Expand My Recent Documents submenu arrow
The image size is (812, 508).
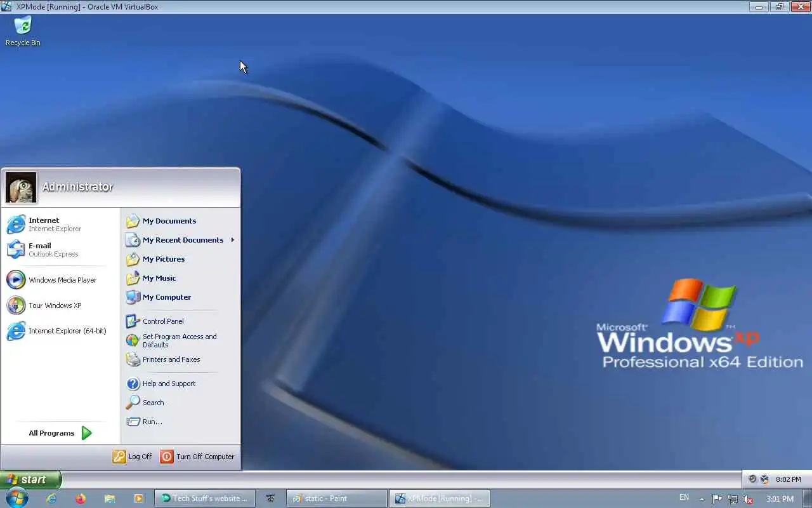(233, 240)
